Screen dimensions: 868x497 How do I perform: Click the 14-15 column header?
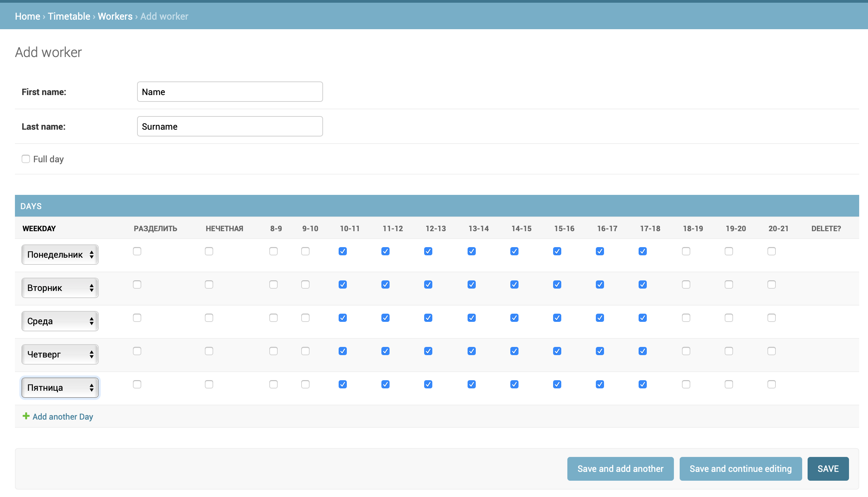[521, 228]
